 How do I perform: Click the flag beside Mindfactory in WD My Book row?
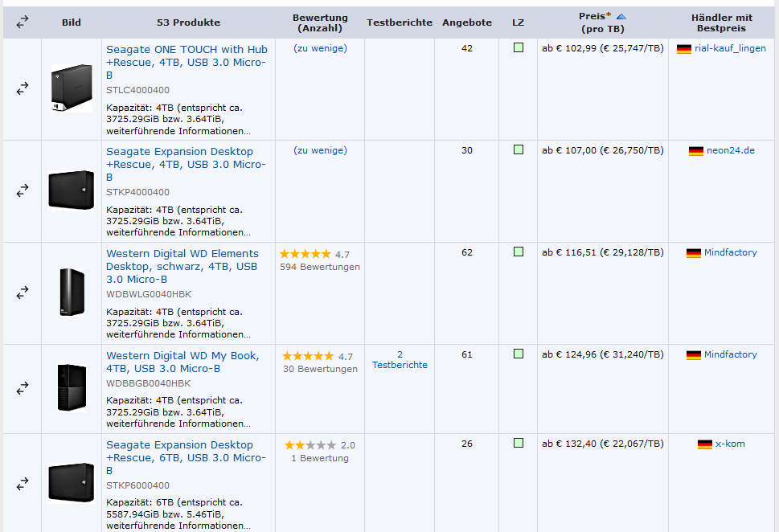click(694, 355)
